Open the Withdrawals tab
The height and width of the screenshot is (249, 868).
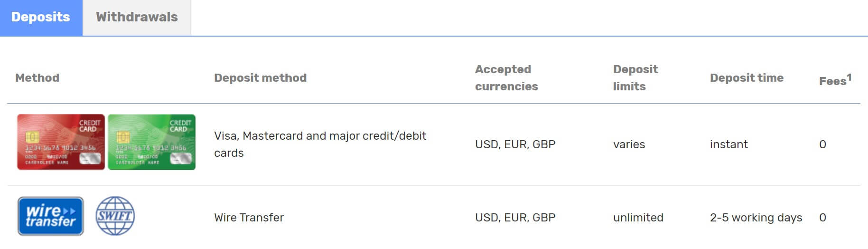(137, 18)
